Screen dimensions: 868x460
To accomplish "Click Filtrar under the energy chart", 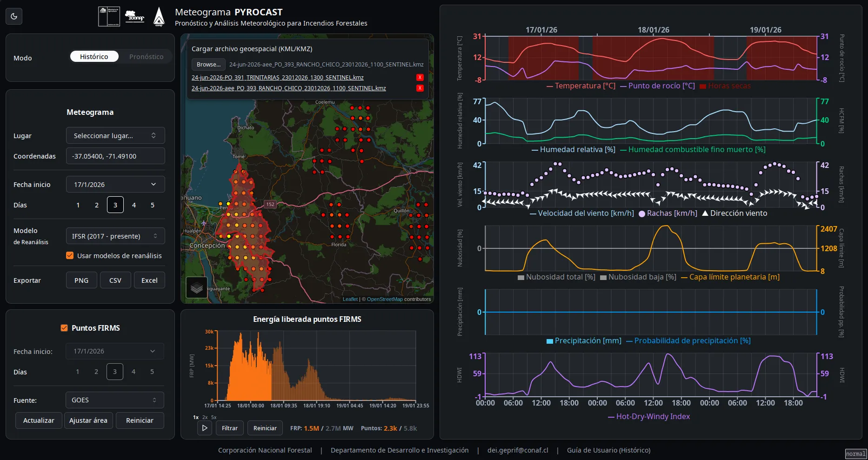I will [230, 428].
